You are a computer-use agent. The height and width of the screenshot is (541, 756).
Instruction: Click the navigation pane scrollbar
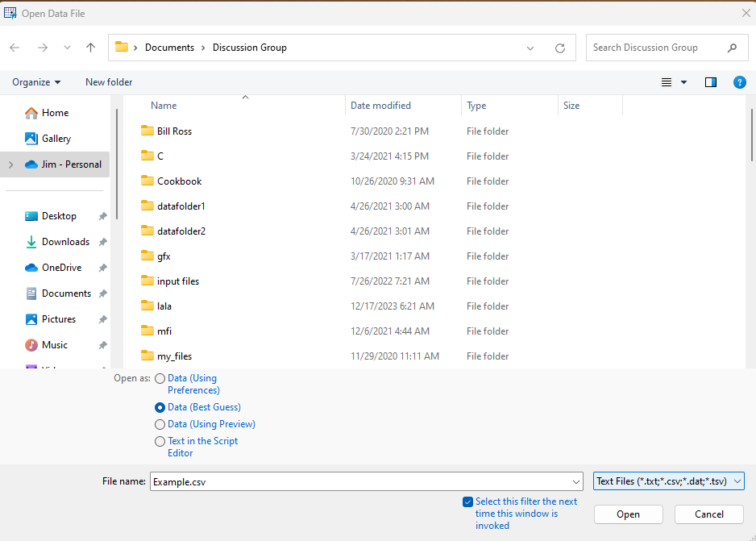tap(117, 164)
